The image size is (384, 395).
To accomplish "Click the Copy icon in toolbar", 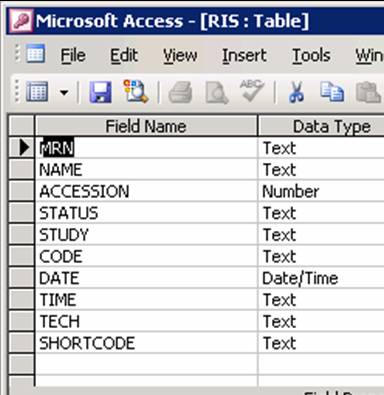I will (332, 91).
